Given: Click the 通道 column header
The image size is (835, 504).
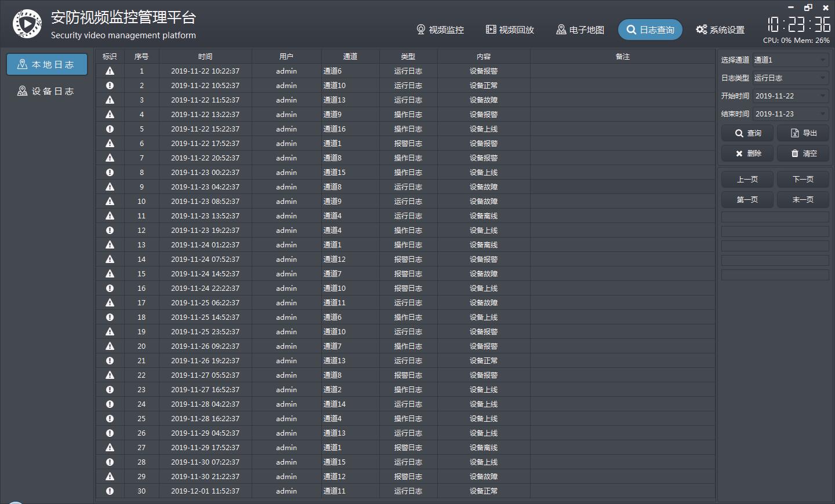Looking at the screenshot, I should point(350,56).
